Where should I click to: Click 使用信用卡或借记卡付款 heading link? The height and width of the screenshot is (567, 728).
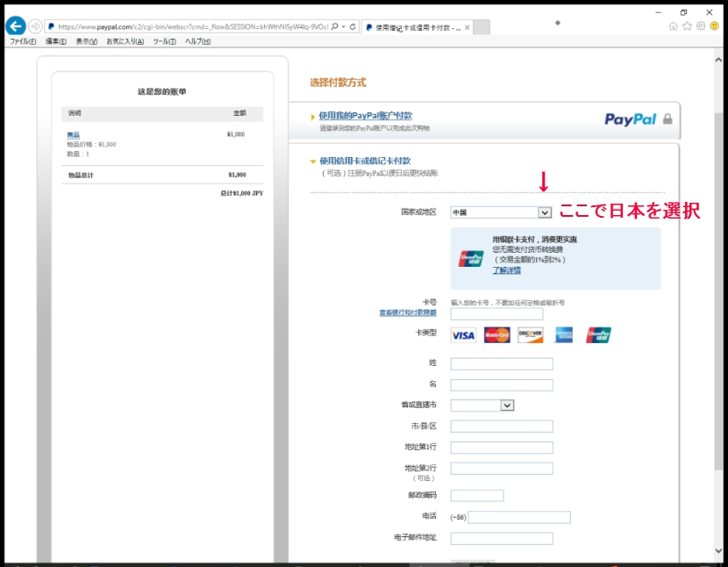pos(365,161)
